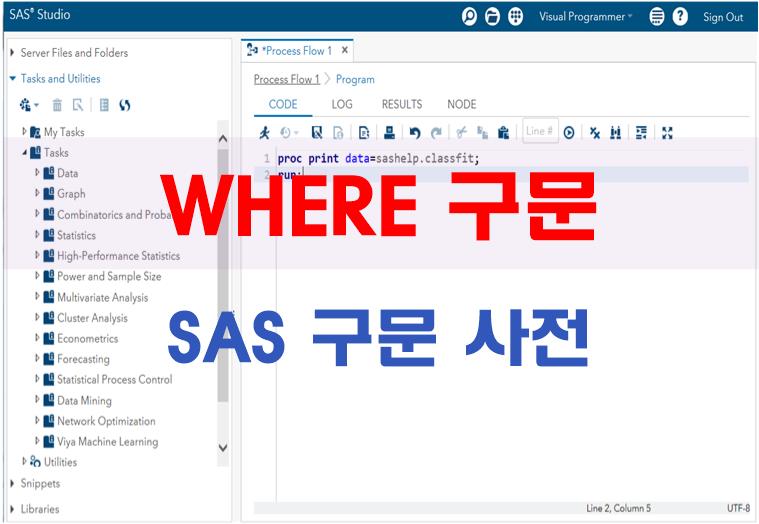Image resolution: width=759 pixels, height=524 pixels.
Task: Click the trash delete icon in Tasks toolbar
Action: [x=57, y=105]
